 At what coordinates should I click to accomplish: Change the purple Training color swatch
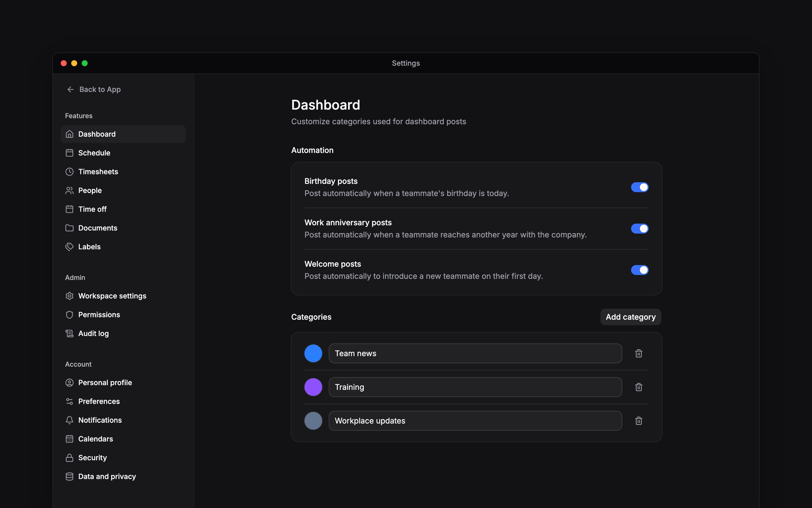point(313,387)
